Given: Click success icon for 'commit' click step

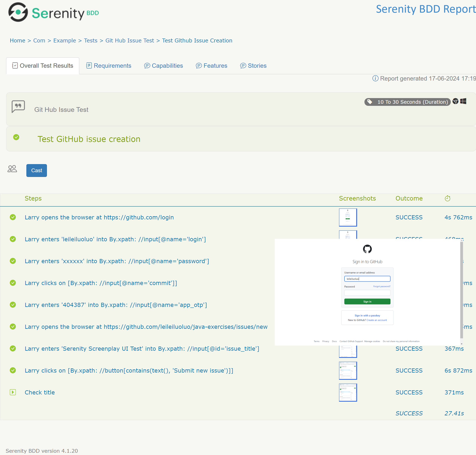Looking at the screenshot, I should [13, 283].
